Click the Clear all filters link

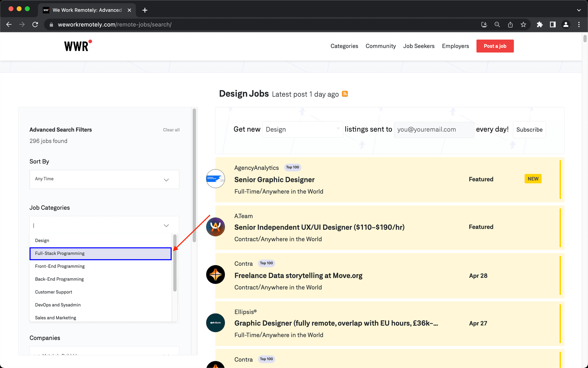[171, 130]
